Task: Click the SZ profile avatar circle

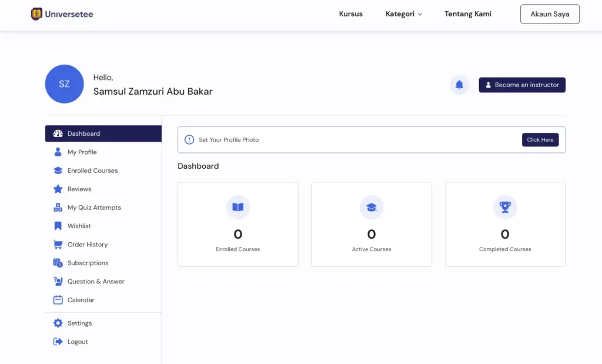Action: (x=64, y=84)
